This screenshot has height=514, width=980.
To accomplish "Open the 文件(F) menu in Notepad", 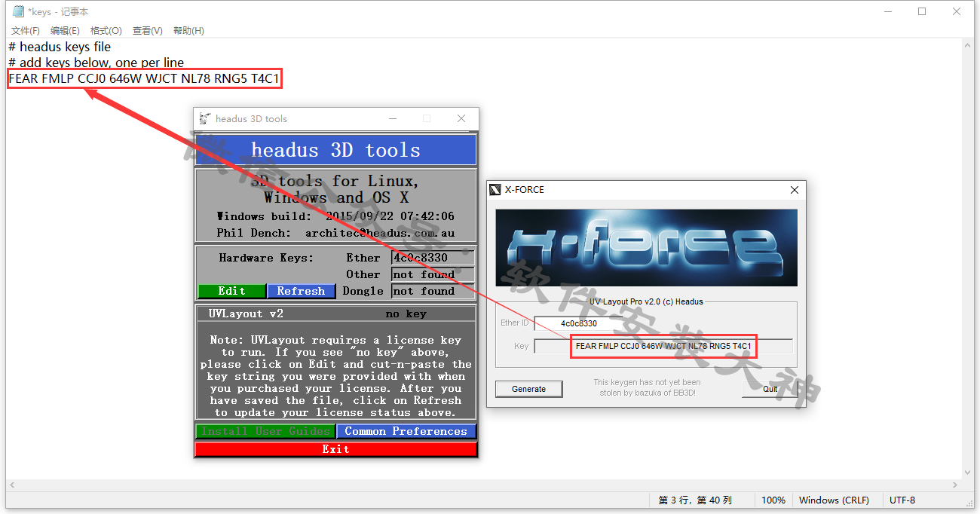I will (25, 31).
